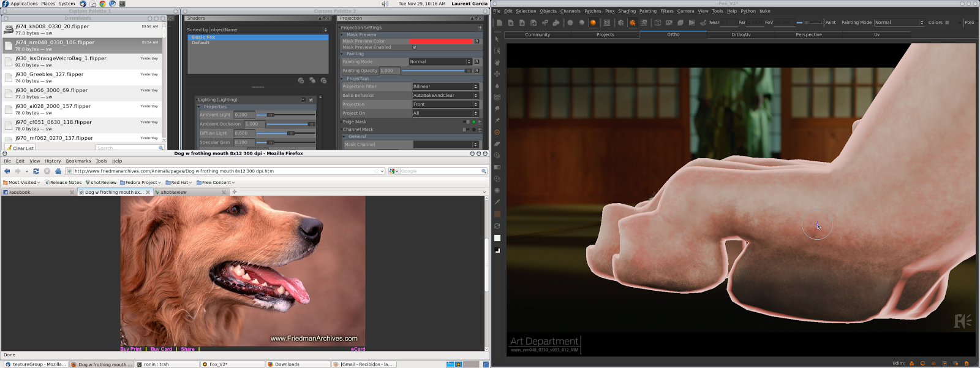980x368 pixels.
Task: Click the Painting Opacity slider
Action: point(437,71)
